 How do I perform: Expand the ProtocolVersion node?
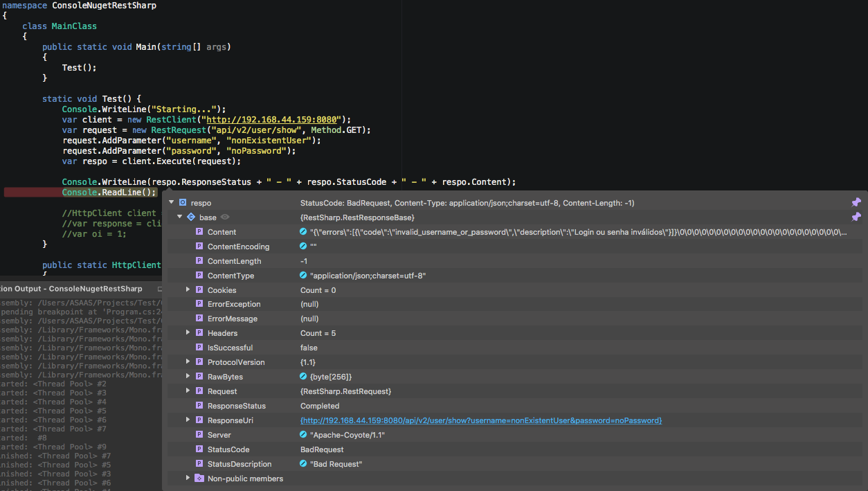188,361
